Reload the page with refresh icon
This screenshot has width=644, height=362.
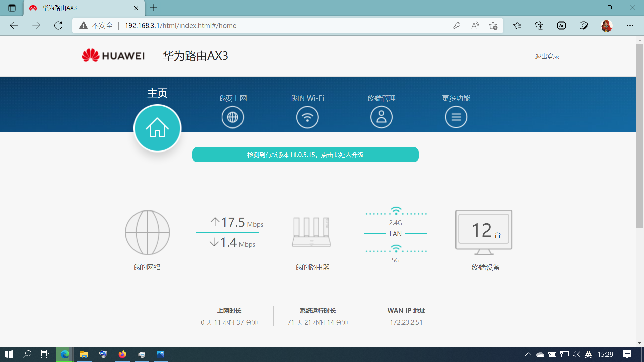click(58, 25)
